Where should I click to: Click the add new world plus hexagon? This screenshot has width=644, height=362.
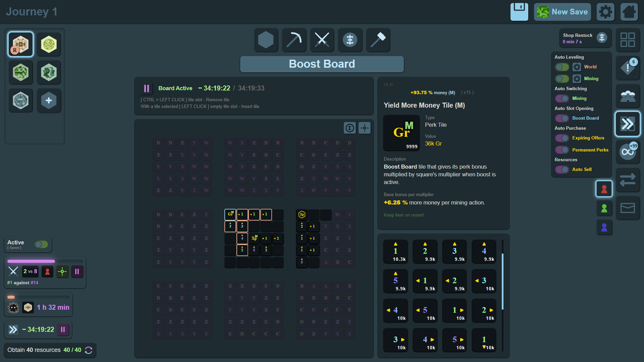click(x=49, y=101)
